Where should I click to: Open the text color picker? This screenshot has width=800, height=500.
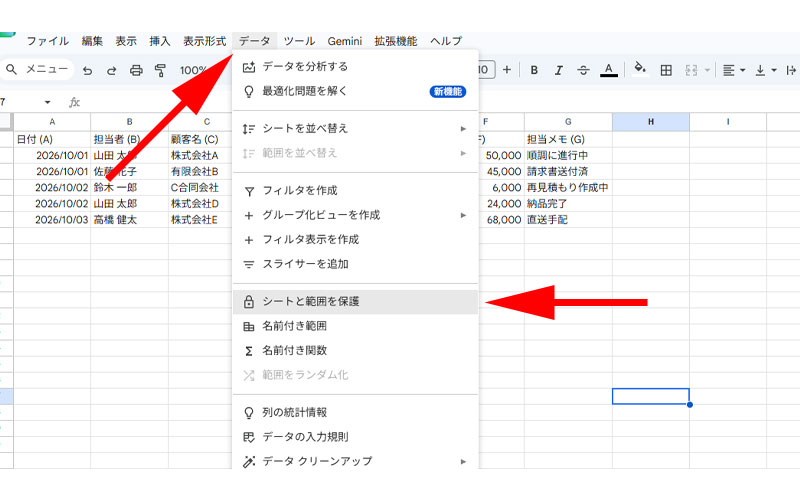point(608,70)
